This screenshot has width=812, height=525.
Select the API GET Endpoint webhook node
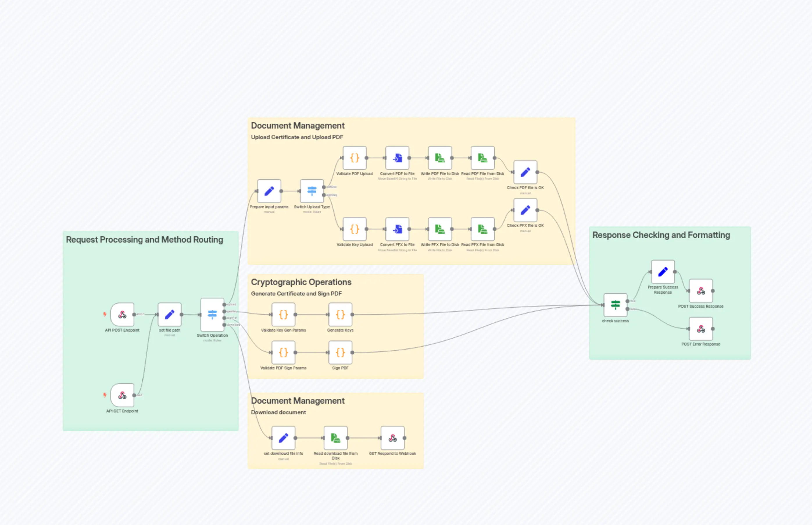pyautogui.click(x=122, y=395)
